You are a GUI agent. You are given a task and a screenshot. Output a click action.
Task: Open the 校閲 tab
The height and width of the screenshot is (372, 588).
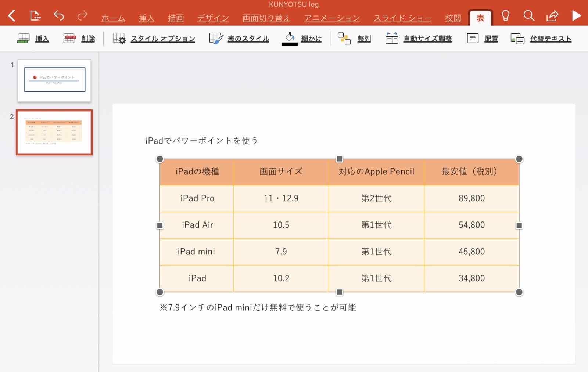click(x=453, y=18)
